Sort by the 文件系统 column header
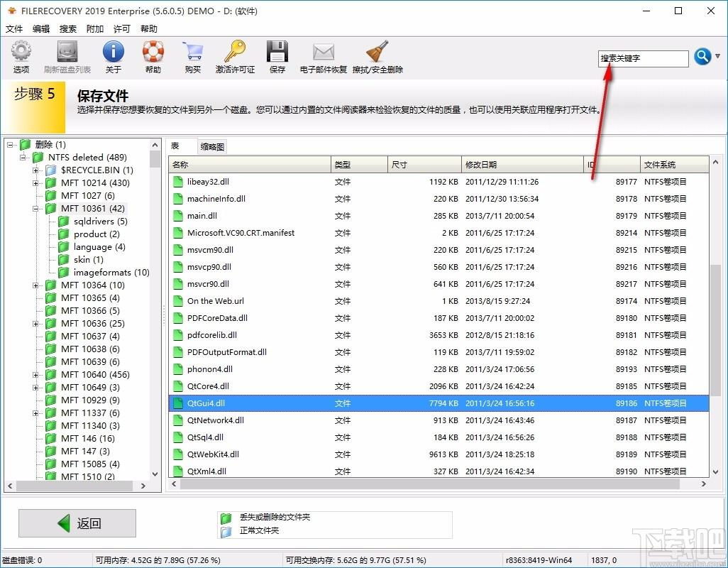This screenshot has width=728, height=568. pos(674,165)
